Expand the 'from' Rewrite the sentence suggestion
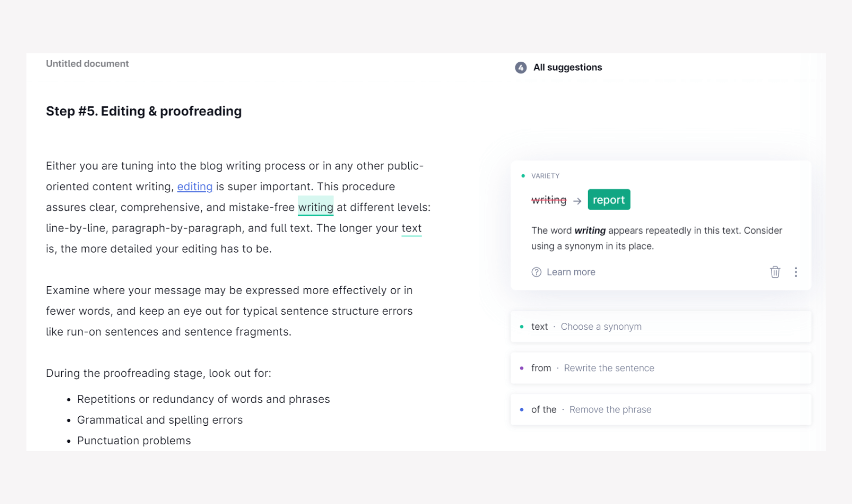The image size is (852, 504). [661, 368]
